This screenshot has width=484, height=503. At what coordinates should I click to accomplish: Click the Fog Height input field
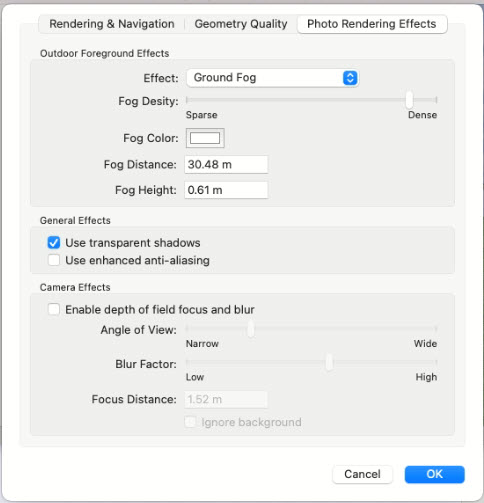click(226, 190)
